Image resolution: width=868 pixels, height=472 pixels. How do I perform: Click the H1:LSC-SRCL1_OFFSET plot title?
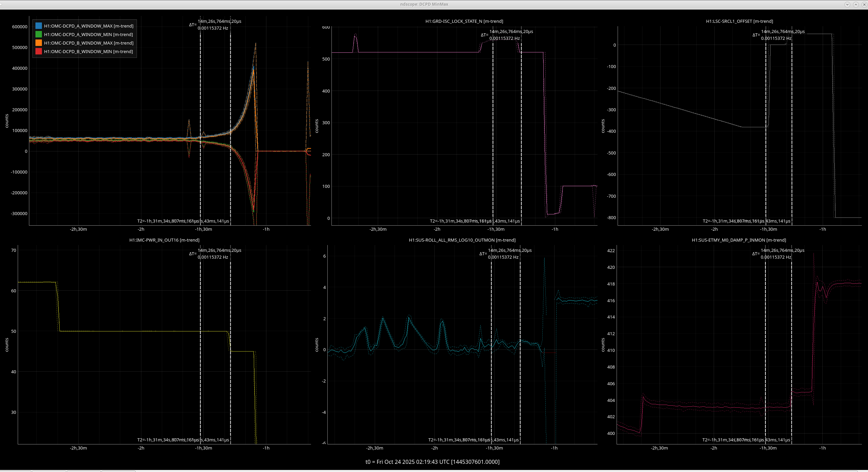(x=739, y=21)
